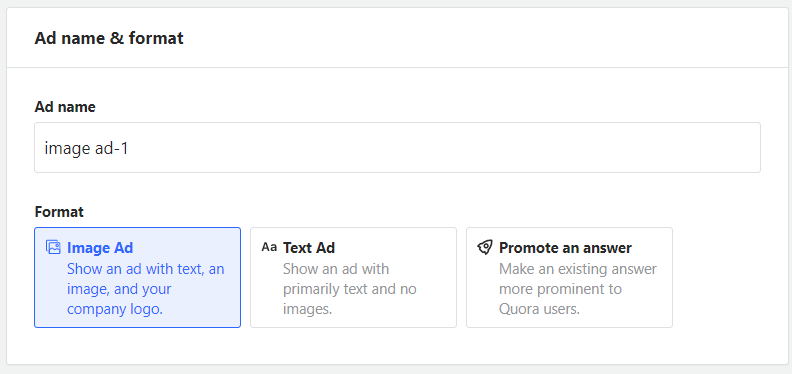Click the 'Text Ad' title text
The width and height of the screenshot is (792, 374).
pos(309,248)
